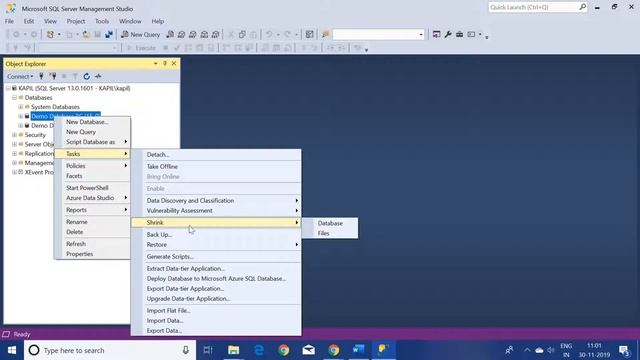The image size is (640, 360).
Task: Open the Edit menu
Action: [29, 21]
